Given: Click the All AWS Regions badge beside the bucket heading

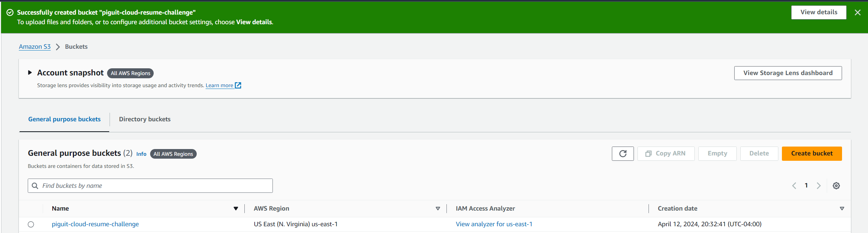Looking at the screenshot, I should 173,154.
